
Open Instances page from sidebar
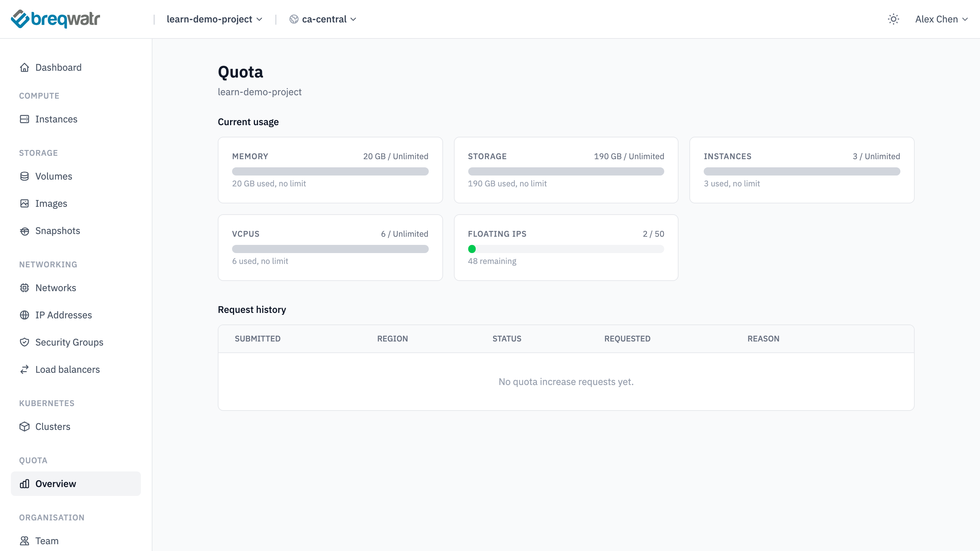(76, 119)
